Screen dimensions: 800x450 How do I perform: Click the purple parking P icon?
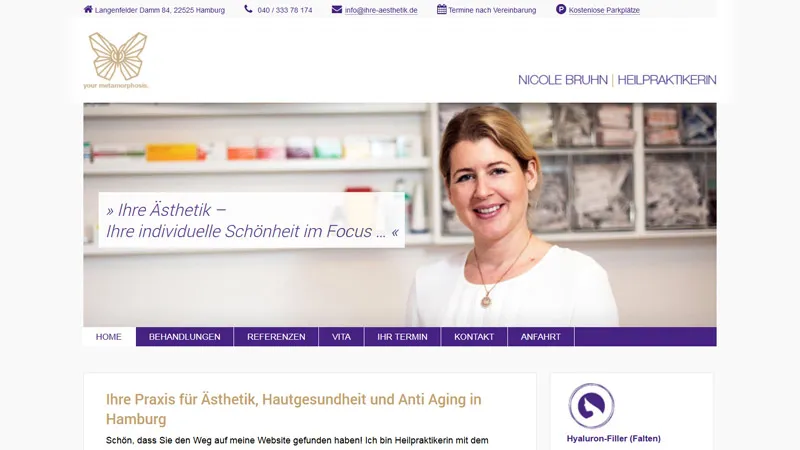click(x=561, y=9)
